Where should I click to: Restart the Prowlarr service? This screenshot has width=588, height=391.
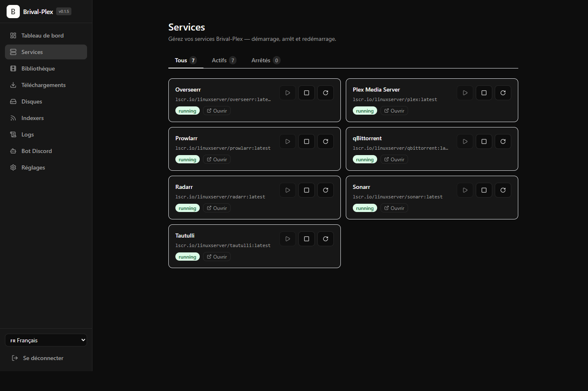pos(326,141)
